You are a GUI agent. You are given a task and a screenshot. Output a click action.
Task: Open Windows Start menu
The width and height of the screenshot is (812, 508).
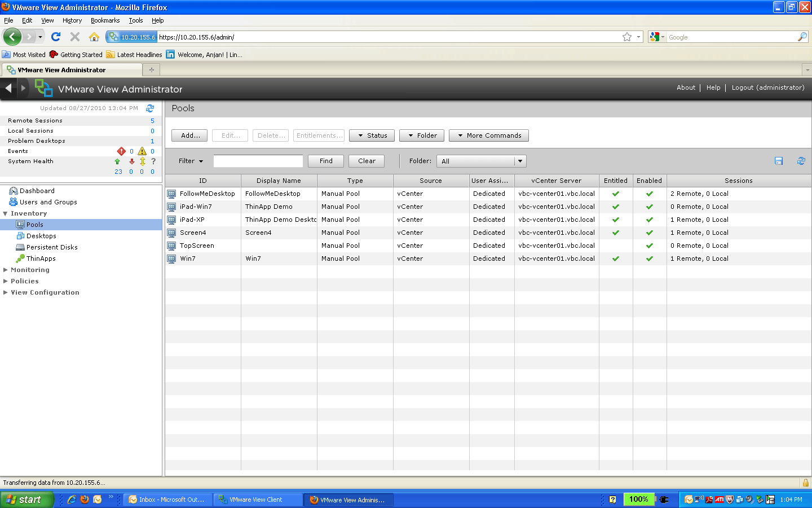click(27, 500)
